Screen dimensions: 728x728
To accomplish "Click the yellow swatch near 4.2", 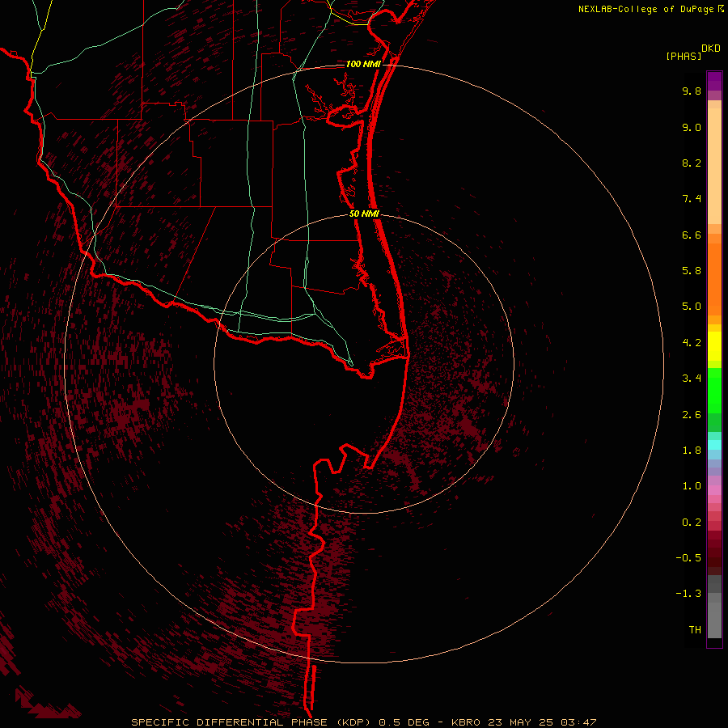I will coord(714,346).
